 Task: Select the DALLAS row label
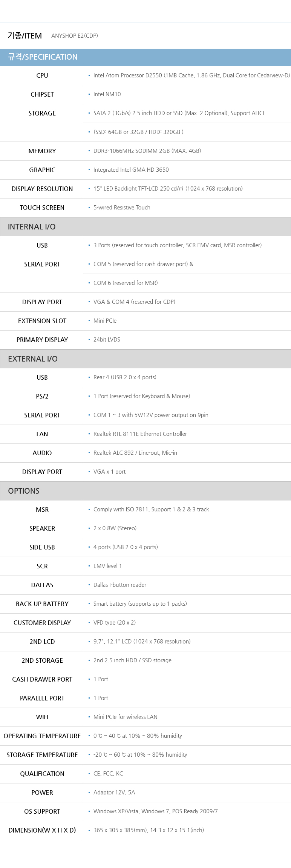click(42, 585)
